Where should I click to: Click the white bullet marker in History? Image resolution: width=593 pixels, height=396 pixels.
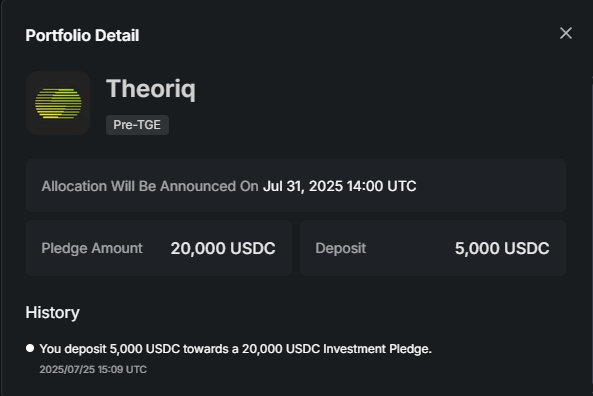tap(30, 348)
